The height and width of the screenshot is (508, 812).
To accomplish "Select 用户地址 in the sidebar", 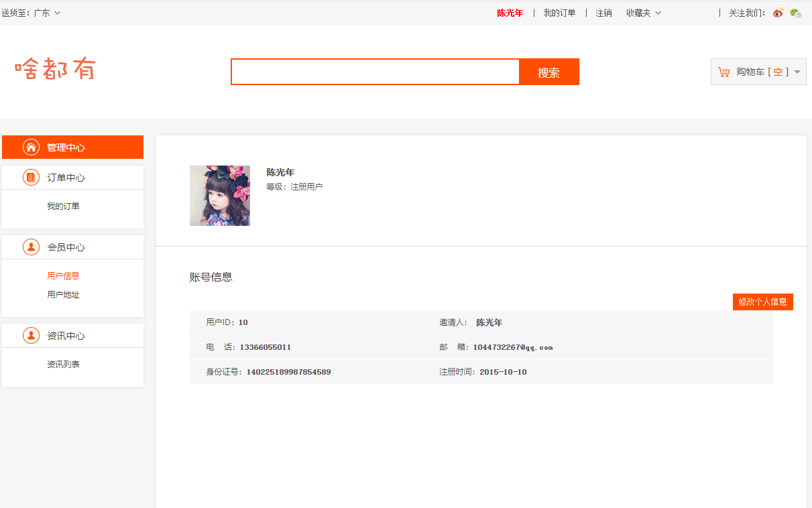I will click(63, 295).
